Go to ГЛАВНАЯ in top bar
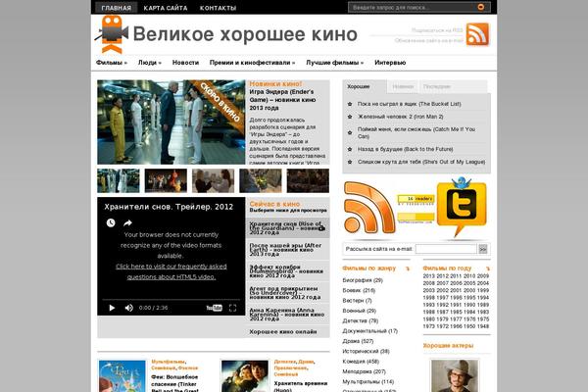Image resolution: width=588 pixels, height=392 pixels. click(x=117, y=8)
